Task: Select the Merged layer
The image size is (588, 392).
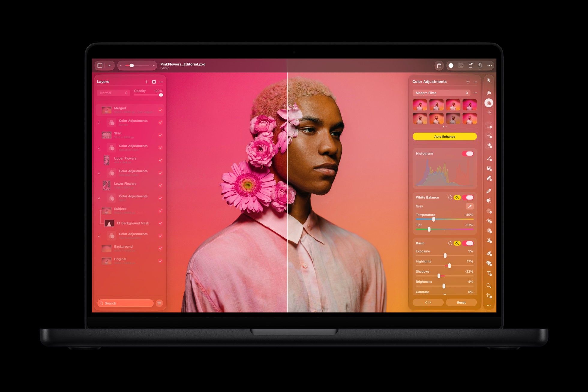Action: pos(130,110)
